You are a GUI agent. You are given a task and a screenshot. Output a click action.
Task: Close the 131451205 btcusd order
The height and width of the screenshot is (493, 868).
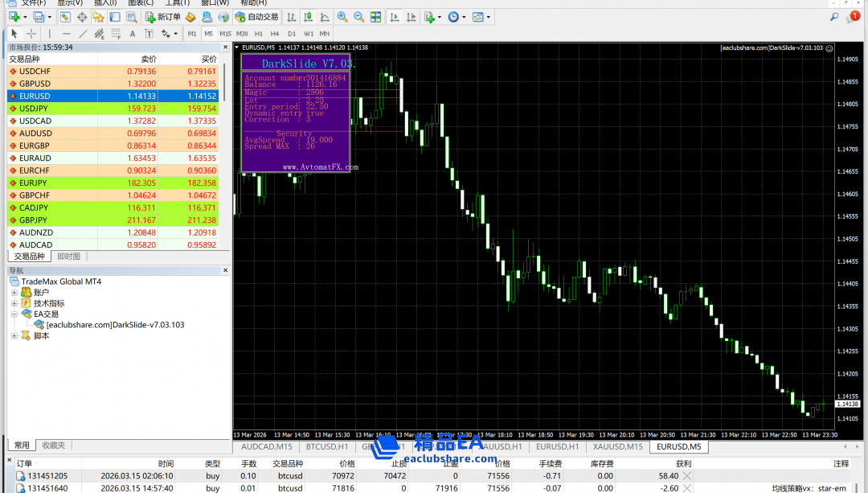tap(686, 476)
